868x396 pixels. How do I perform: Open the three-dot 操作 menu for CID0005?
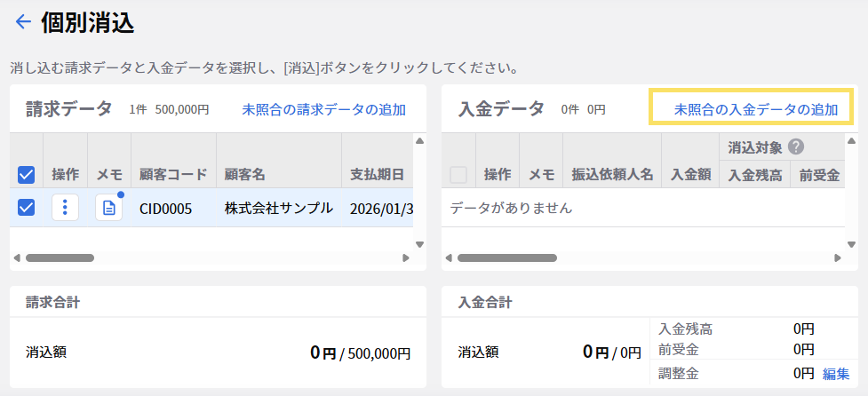pos(65,208)
